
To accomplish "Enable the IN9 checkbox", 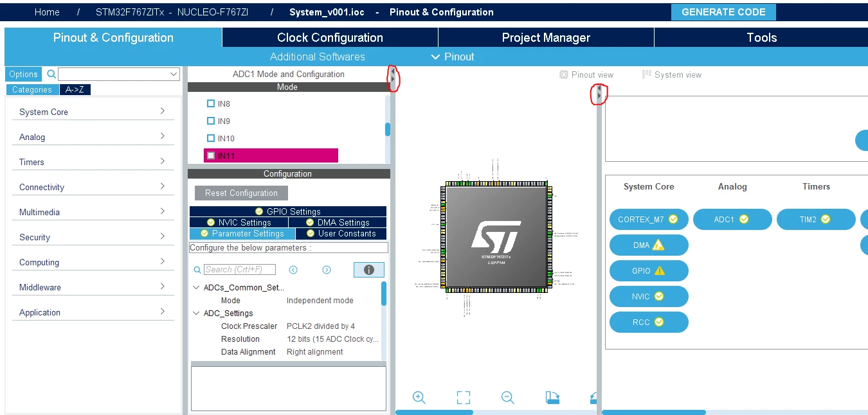I will (211, 121).
